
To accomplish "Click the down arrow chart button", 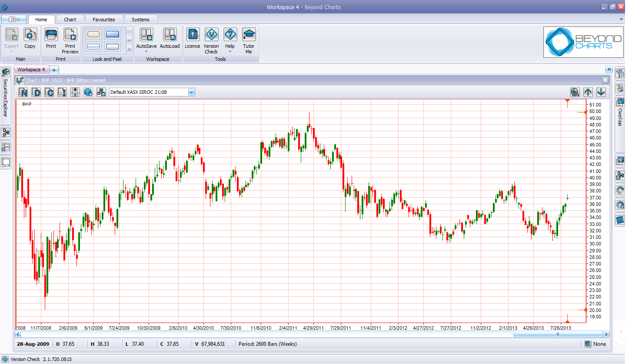I will point(601,92).
